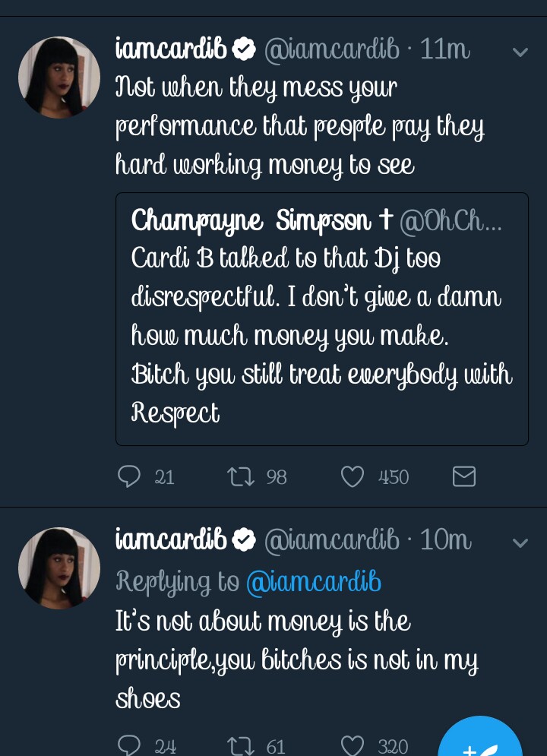Tap the compose new tweet button
Screen dimensions: 547x756
(x=480, y=741)
